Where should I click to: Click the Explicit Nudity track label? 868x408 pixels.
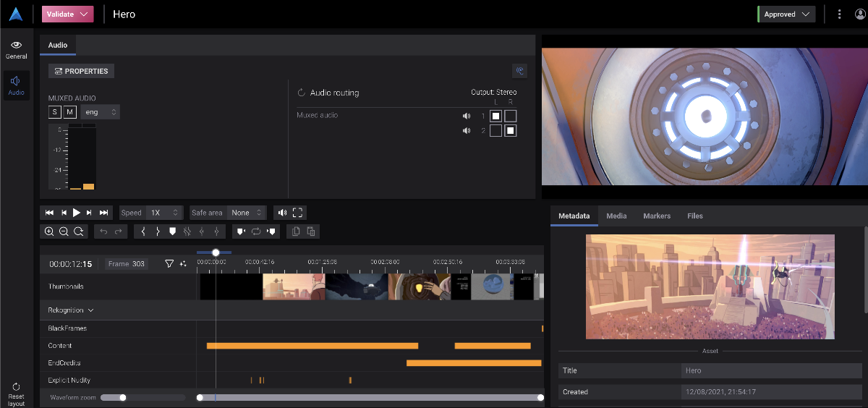pyautogui.click(x=69, y=380)
